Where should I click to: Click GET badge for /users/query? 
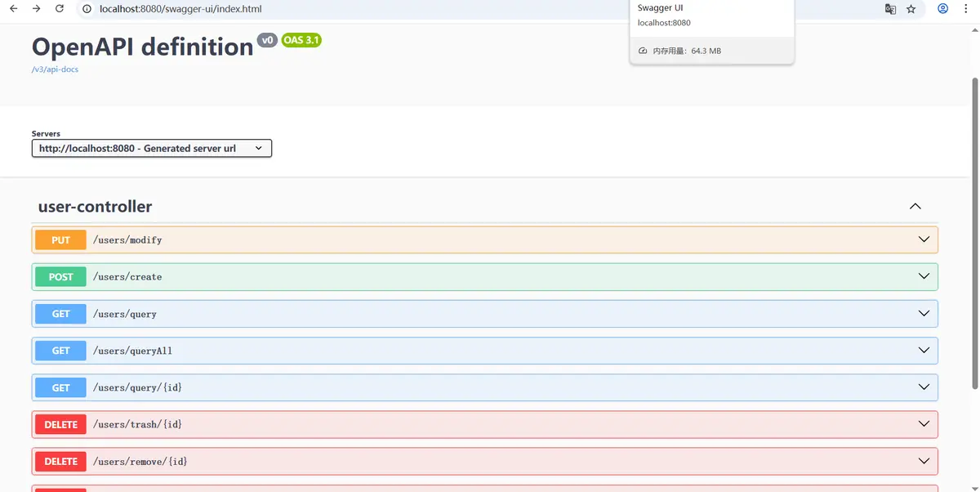pyautogui.click(x=60, y=314)
